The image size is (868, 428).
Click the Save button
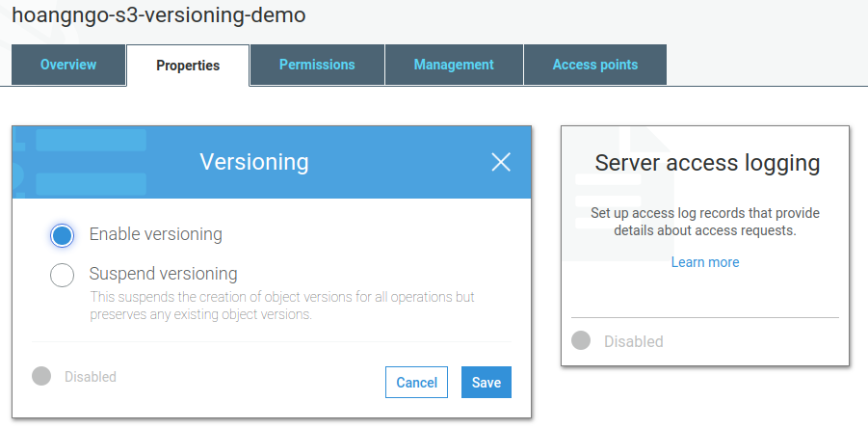pyautogui.click(x=487, y=383)
